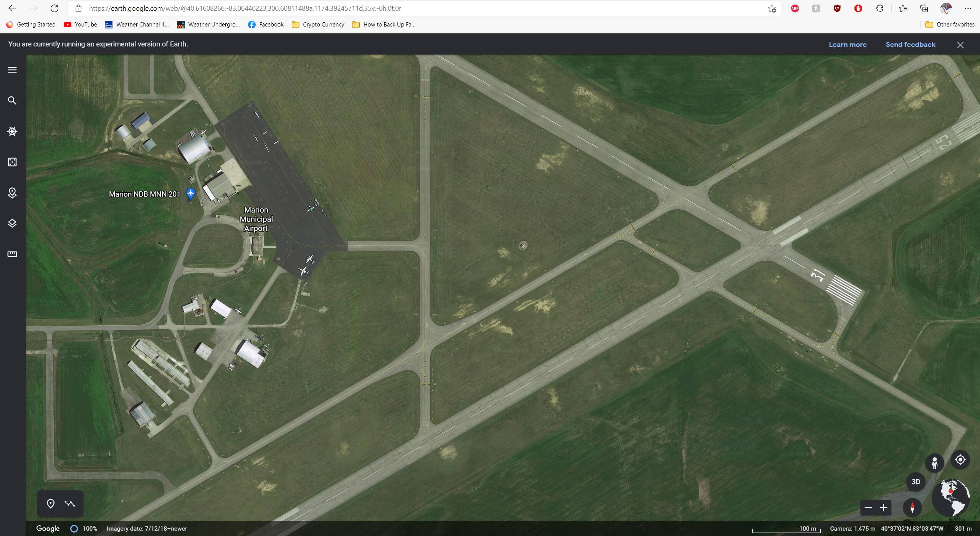Click the I'm Feeling Lucky dice icon
The height and width of the screenshot is (536, 980).
12,162
